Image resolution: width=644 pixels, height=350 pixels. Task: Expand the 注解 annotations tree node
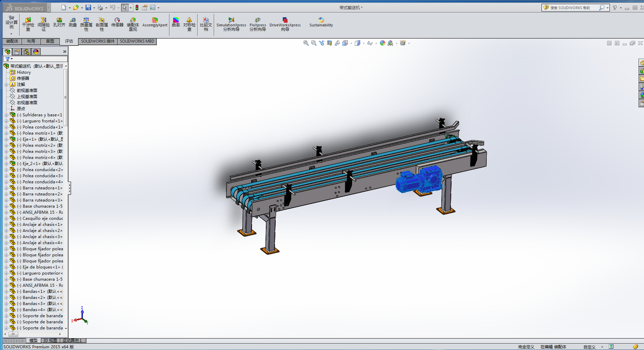6,85
